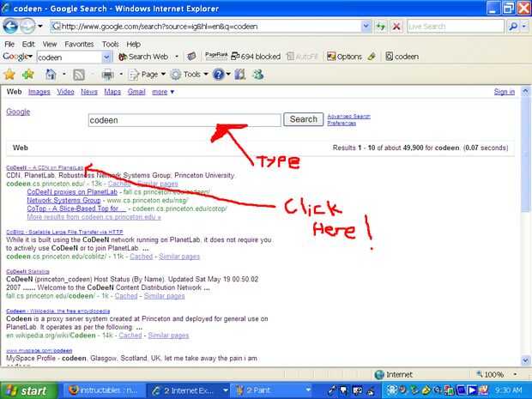532x399 pixels.
Task: Click the Sign in link
Action: pyautogui.click(x=505, y=92)
